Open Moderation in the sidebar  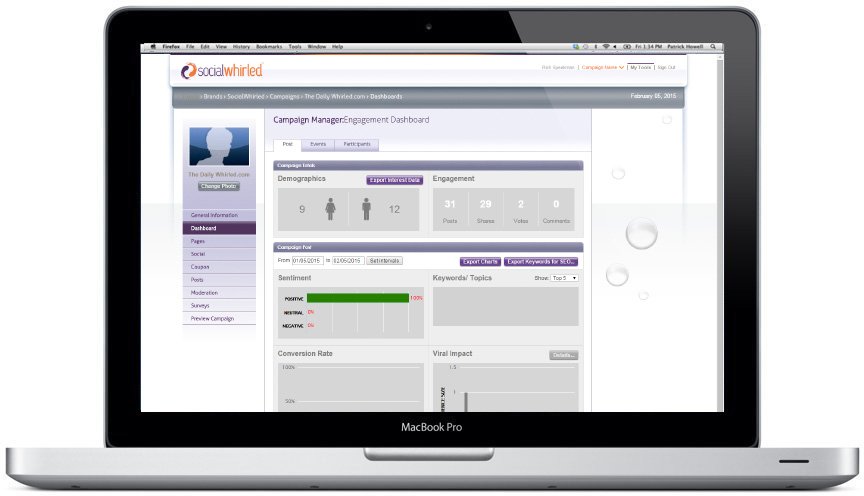pos(205,293)
